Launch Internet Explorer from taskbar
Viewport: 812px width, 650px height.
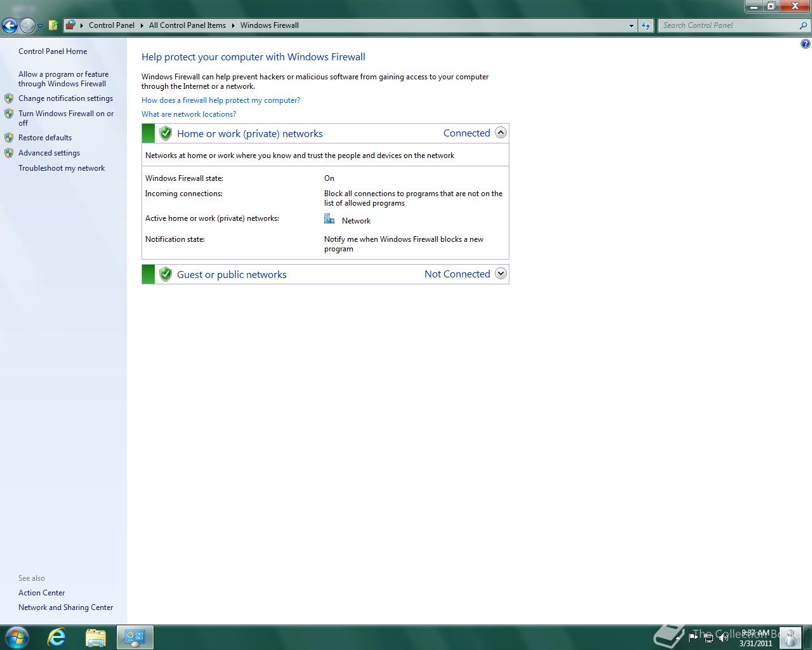(x=56, y=637)
